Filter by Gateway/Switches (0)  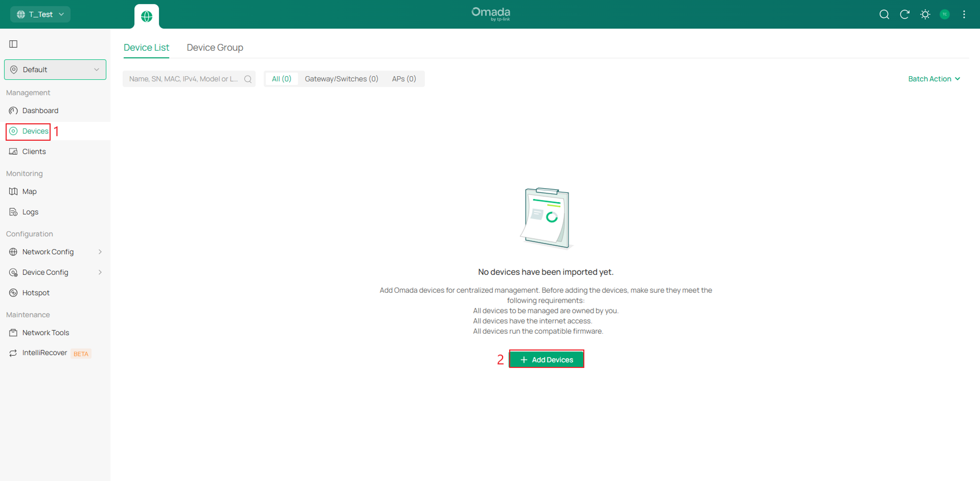(x=342, y=79)
